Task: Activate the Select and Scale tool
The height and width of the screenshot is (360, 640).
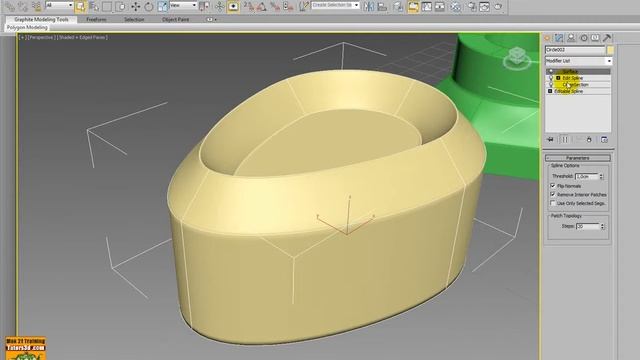Action: [x=162, y=6]
